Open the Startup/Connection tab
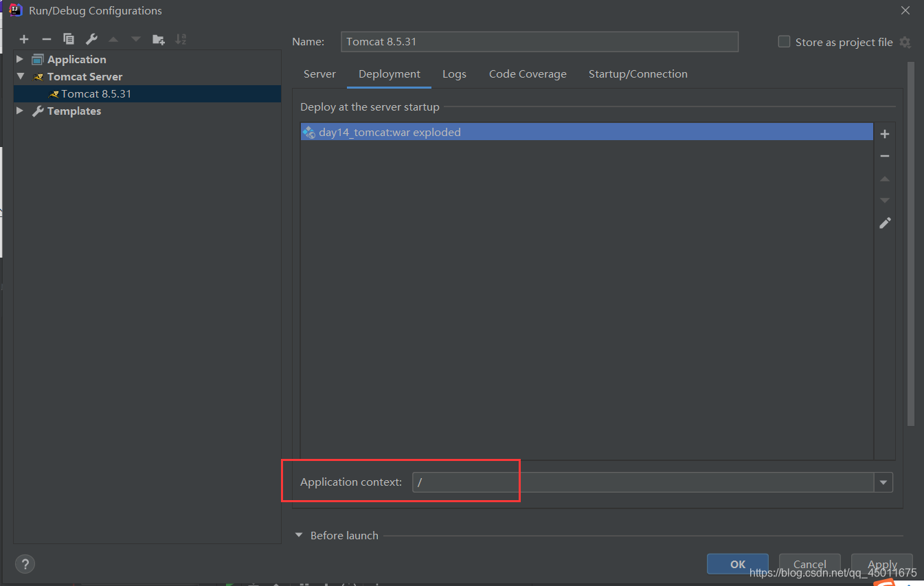Viewport: 924px width, 586px height. click(638, 74)
